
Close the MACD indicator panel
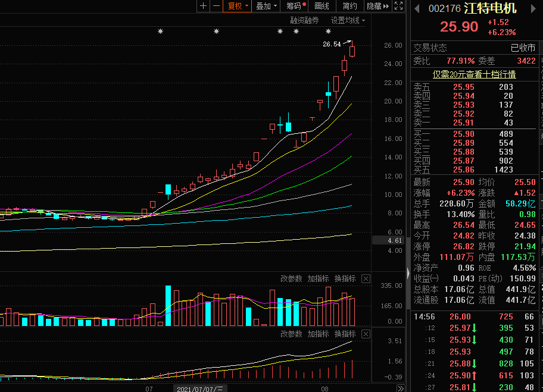click(366, 334)
